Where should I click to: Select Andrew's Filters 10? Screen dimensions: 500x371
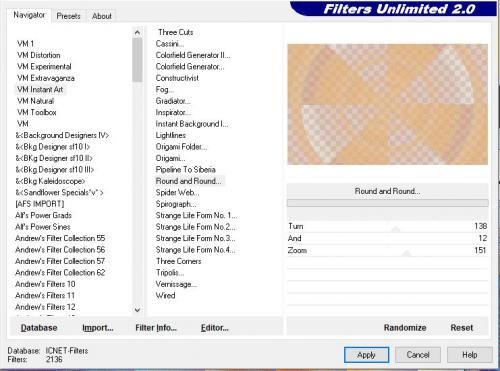45,284
